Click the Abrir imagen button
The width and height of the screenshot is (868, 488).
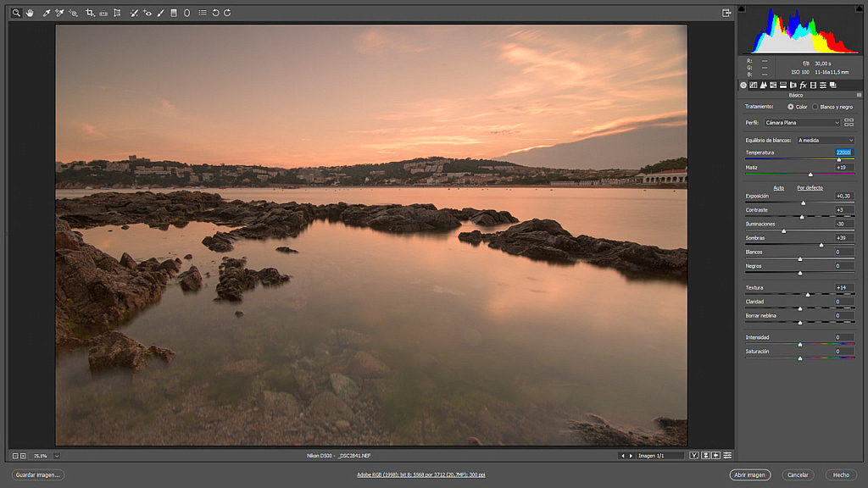click(x=750, y=474)
